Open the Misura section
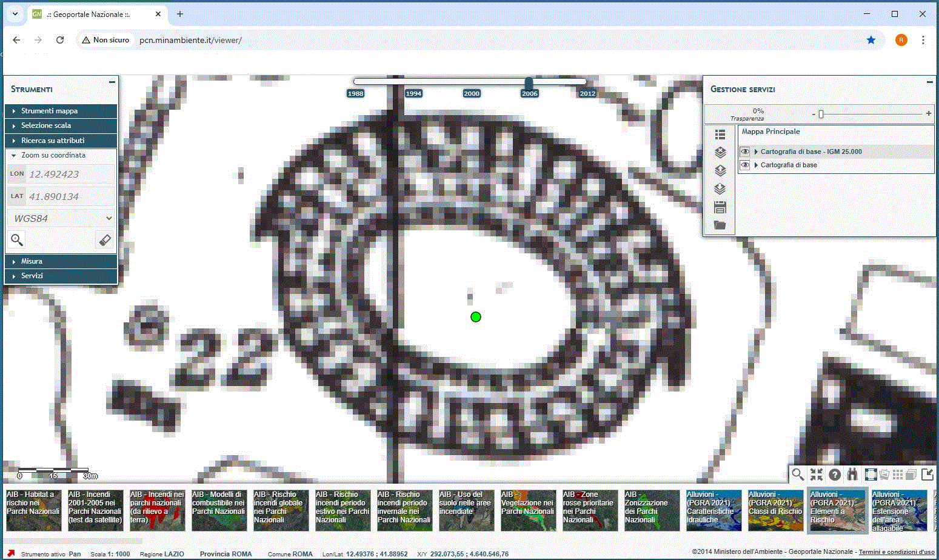Viewport: 939px width, 560px height. pyautogui.click(x=32, y=261)
